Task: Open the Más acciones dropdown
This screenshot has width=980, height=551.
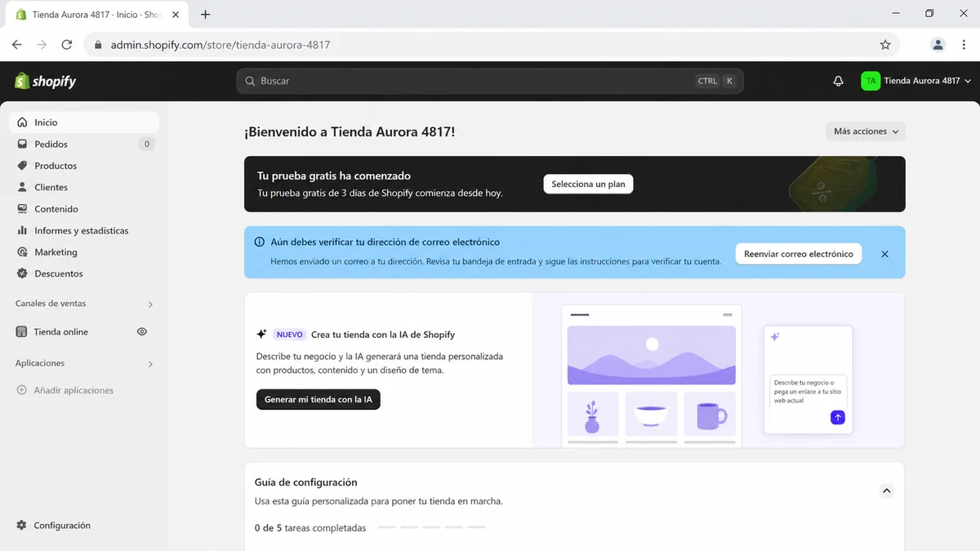Action: (x=866, y=131)
